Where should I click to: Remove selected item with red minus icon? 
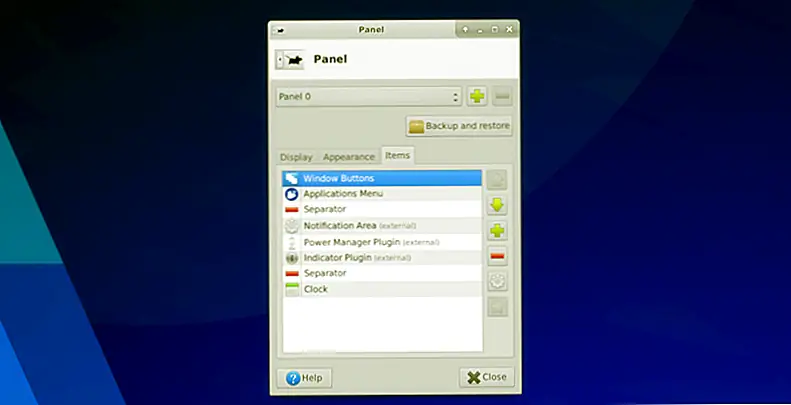click(x=497, y=256)
